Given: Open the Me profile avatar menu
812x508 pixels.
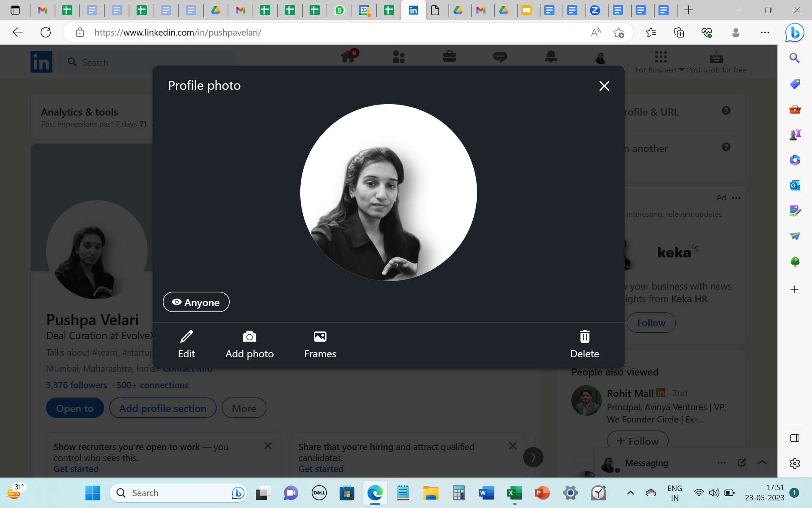Looking at the screenshot, I should pyautogui.click(x=601, y=58).
